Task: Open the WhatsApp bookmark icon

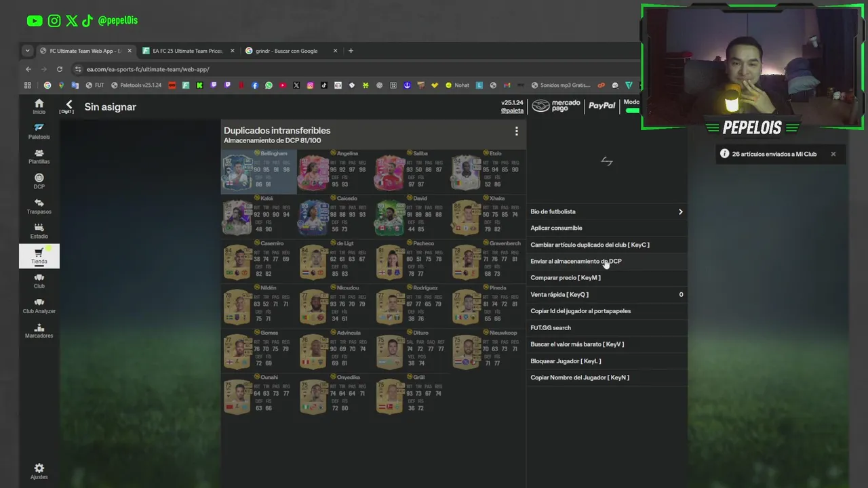Action: point(269,85)
